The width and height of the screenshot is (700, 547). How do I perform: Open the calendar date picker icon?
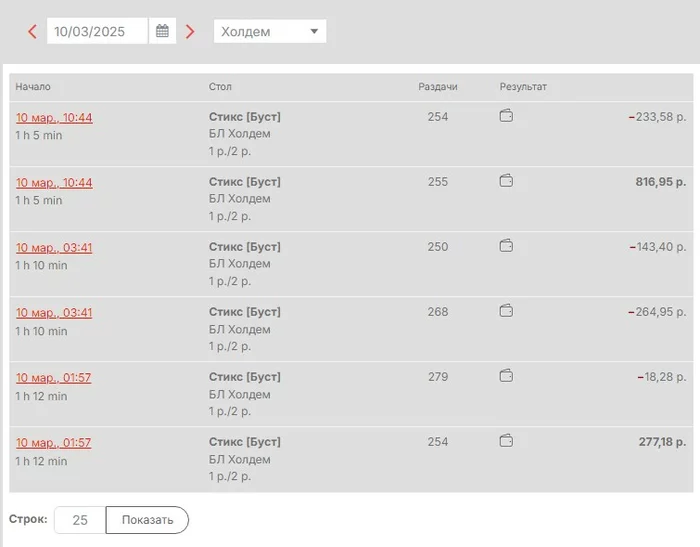pyautogui.click(x=162, y=31)
